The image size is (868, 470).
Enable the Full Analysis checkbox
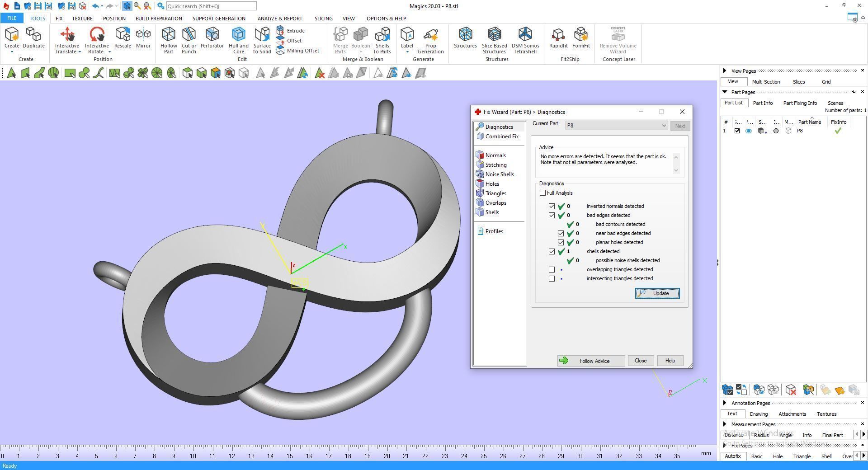point(542,193)
